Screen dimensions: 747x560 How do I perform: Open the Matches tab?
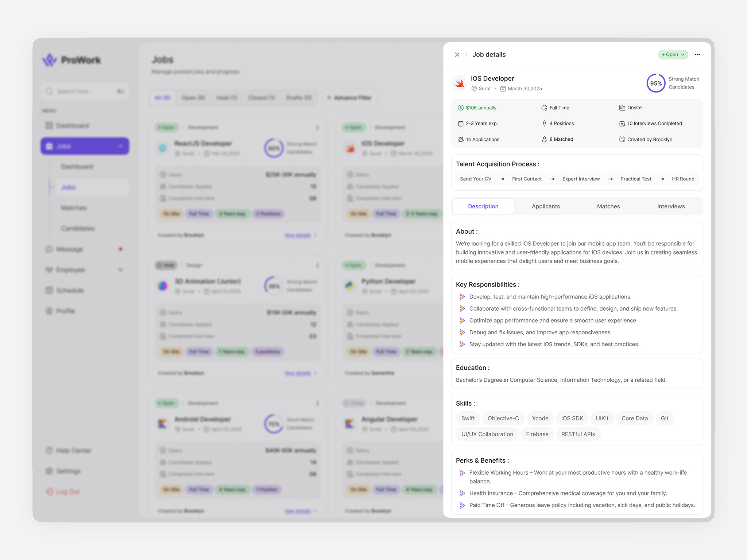click(608, 206)
